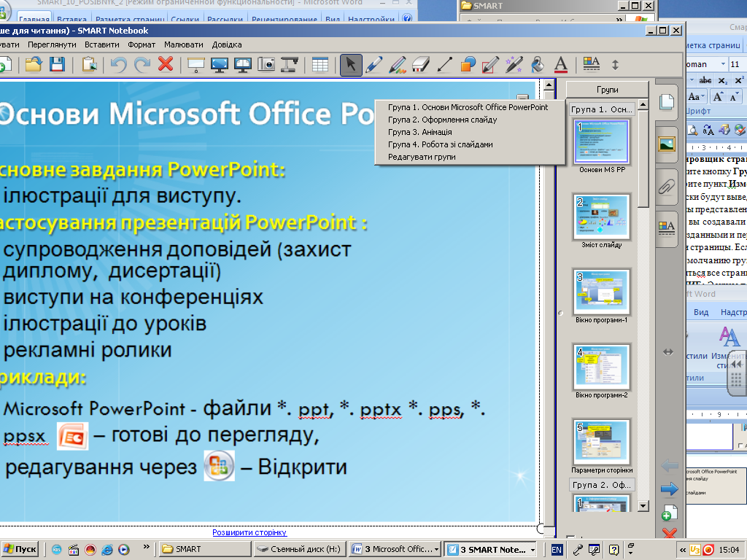Screen dimensions: 747x560
Task: Select thumbnail Основи MS PP
Action: [602, 142]
